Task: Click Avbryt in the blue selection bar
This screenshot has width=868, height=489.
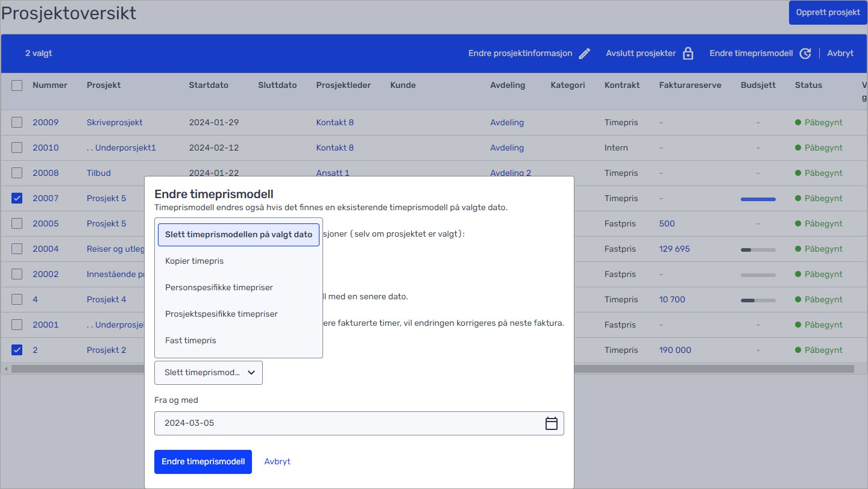Action: pos(840,53)
